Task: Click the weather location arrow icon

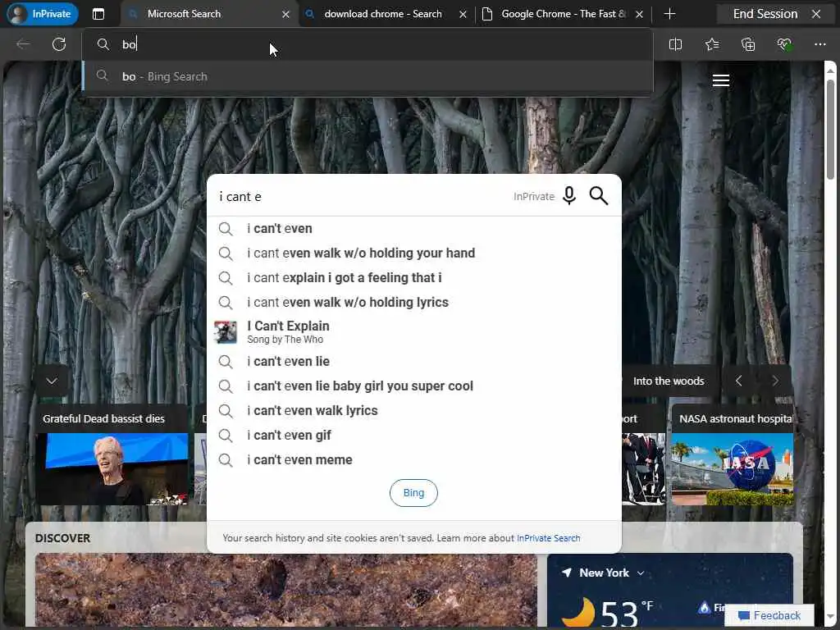Action: click(x=567, y=573)
